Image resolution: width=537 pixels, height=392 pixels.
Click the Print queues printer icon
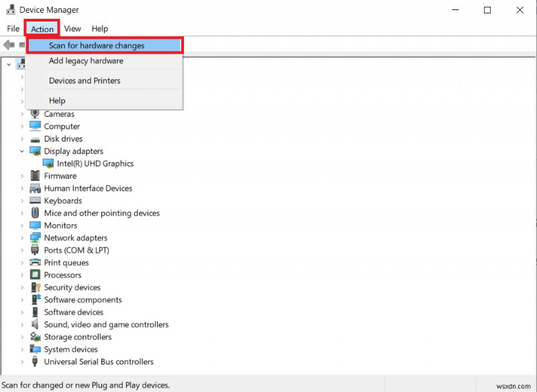(35, 262)
